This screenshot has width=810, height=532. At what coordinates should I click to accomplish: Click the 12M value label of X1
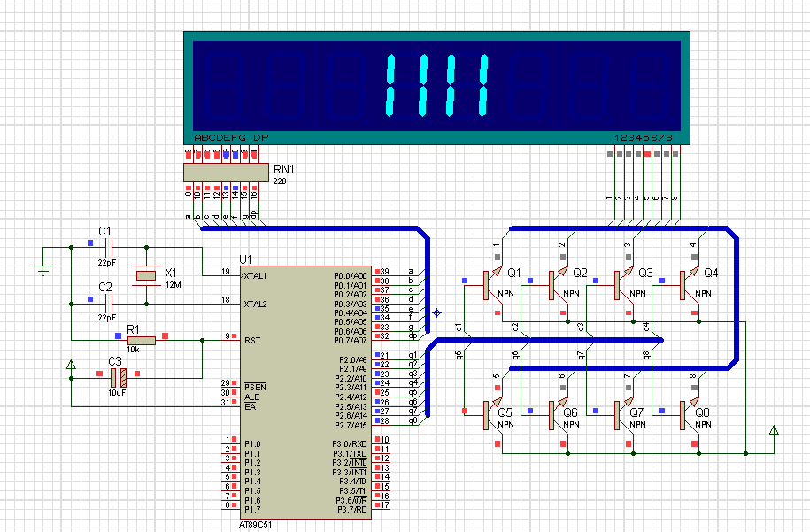point(174,285)
